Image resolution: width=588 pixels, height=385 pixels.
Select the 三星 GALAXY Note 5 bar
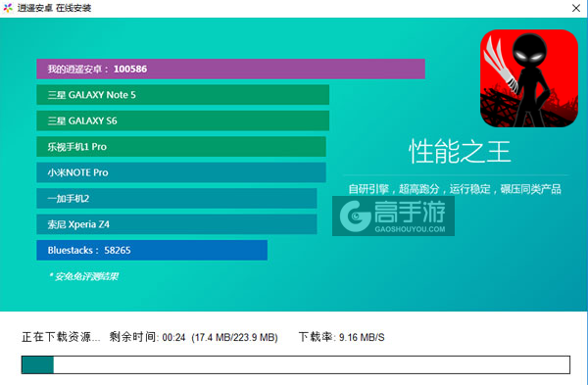(x=182, y=95)
